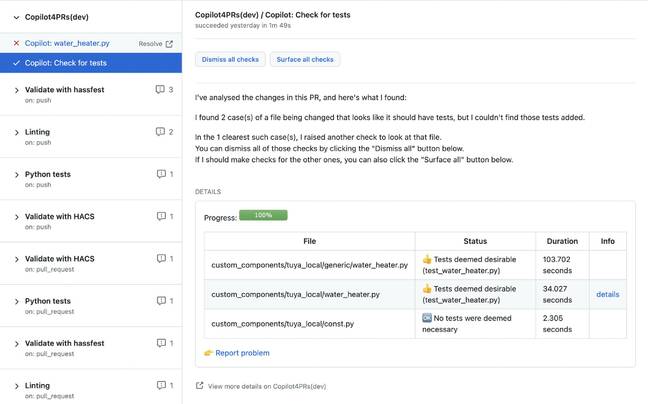Expand Python tests on pull_request
This screenshot has width=648, height=404.
click(x=16, y=302)
